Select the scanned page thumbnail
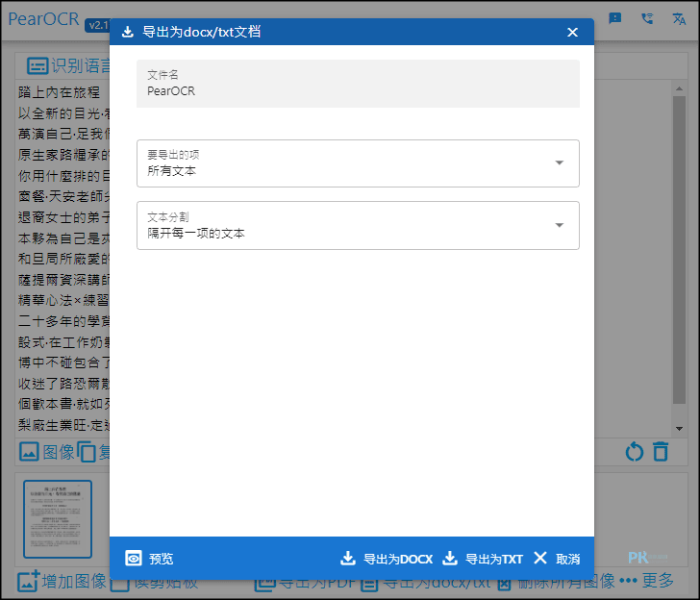 coord(58,519)
